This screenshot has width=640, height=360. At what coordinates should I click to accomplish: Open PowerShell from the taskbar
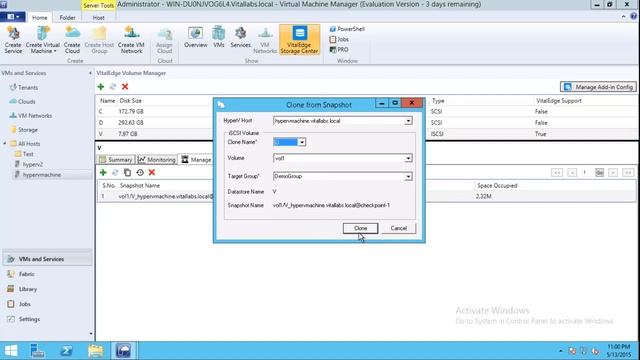66,351
